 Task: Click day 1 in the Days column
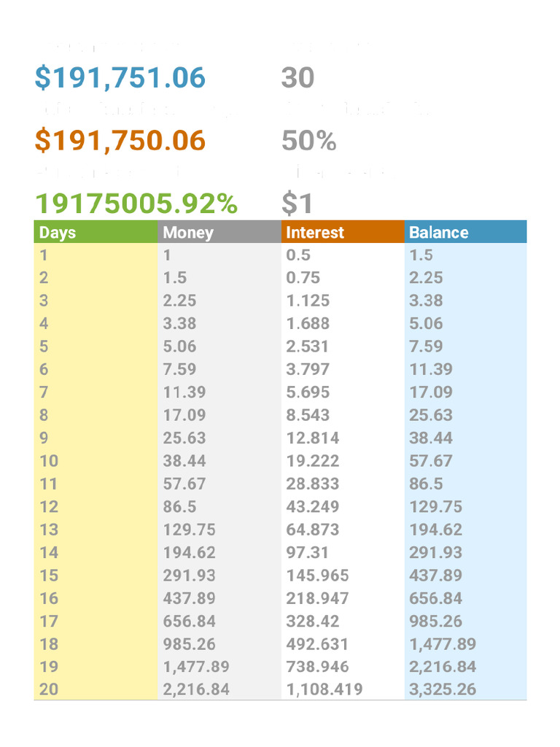(x=44, y=255)
